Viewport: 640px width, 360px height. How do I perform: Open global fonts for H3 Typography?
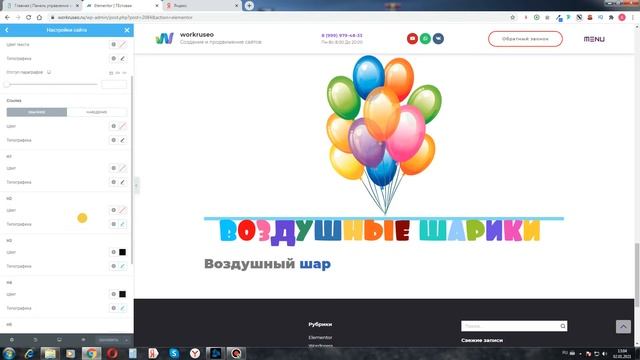(113, 266)
